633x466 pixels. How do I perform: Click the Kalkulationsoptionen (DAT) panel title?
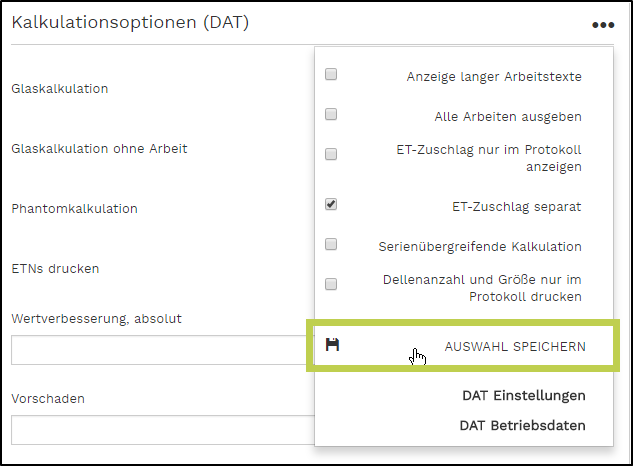[130, 23]
